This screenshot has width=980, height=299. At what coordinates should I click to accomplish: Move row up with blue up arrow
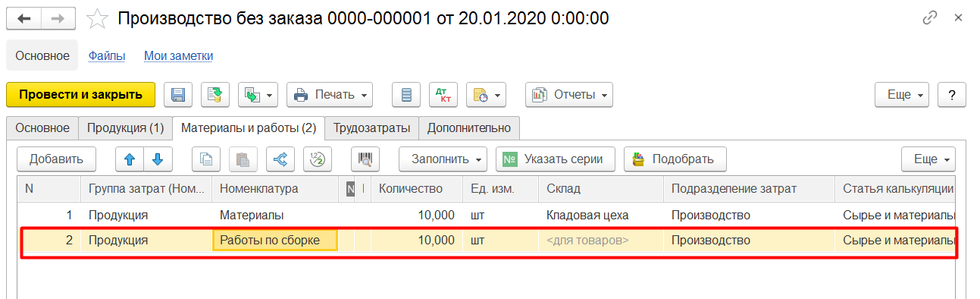[130, 159]
